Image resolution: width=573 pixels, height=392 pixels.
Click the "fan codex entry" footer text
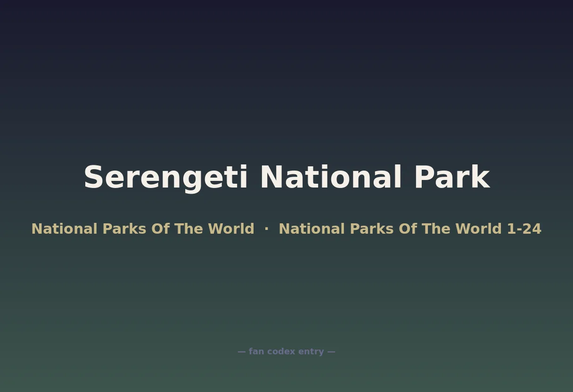(286, 351)
